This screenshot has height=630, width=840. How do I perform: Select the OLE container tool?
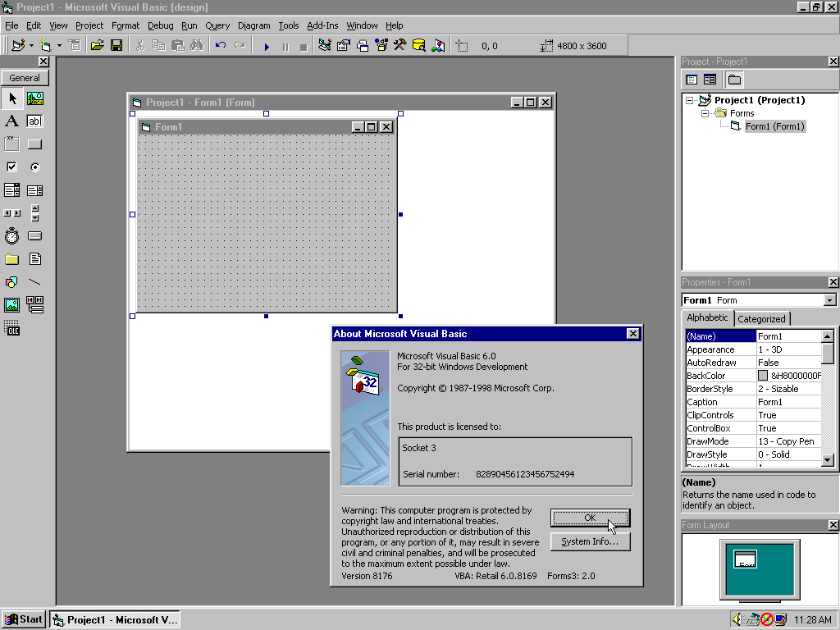pyautogui.click(x=11, y=330)
